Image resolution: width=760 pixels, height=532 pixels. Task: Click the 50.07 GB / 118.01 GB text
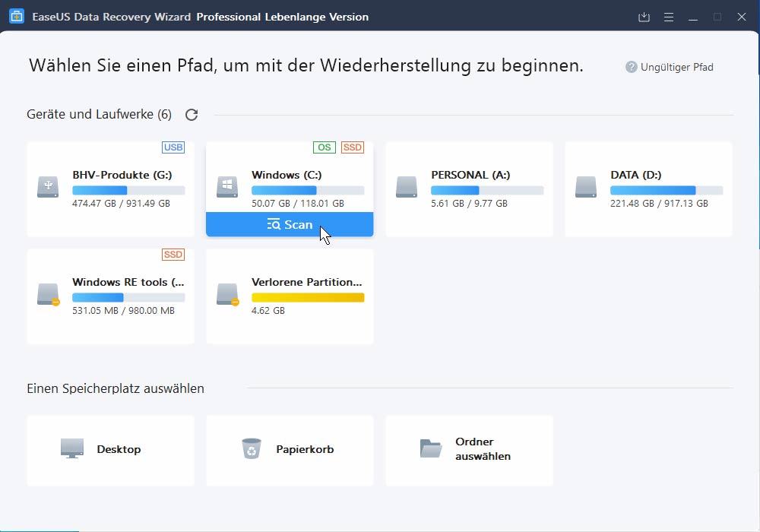click(x=298, y=204)
